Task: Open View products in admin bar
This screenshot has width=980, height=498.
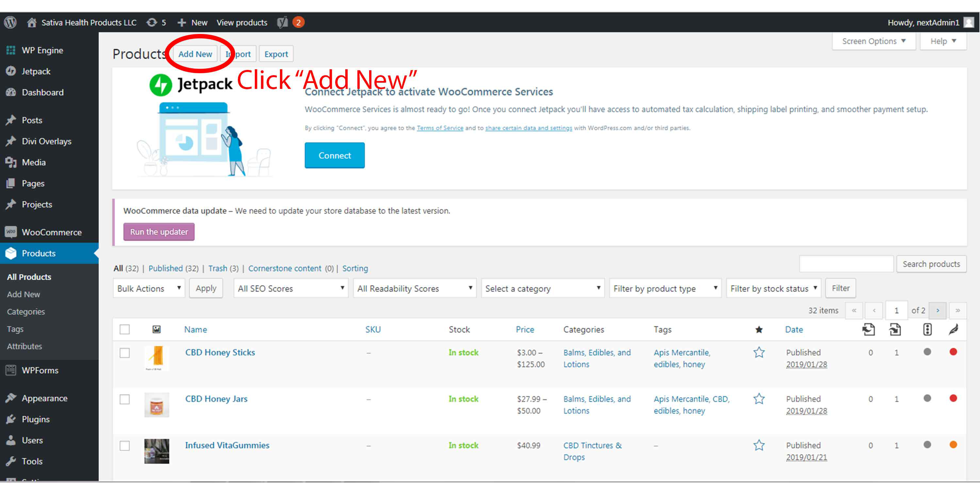Action: pyautogui.click(x=242, y=23)
